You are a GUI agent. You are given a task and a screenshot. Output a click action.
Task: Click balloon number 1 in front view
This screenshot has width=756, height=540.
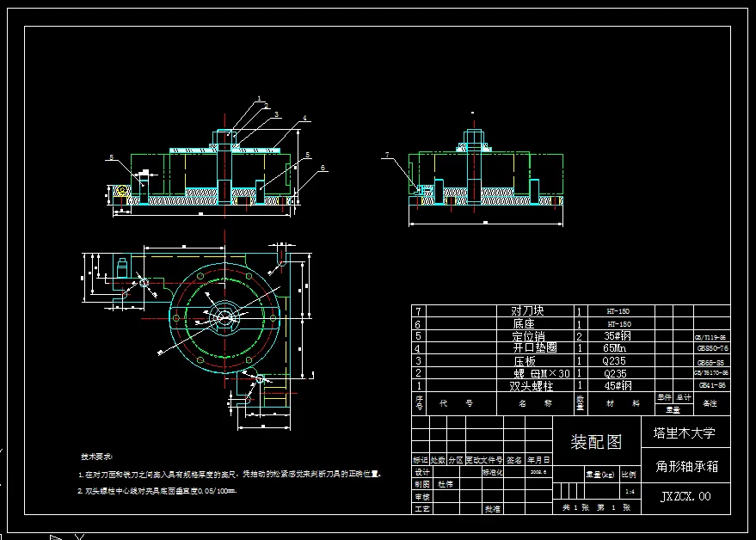(259, 98)
